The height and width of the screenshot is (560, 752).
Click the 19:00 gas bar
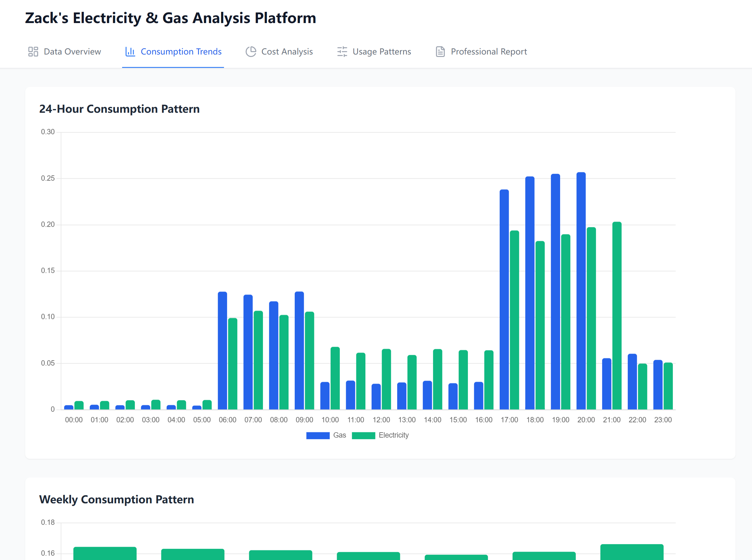(555, 292)
